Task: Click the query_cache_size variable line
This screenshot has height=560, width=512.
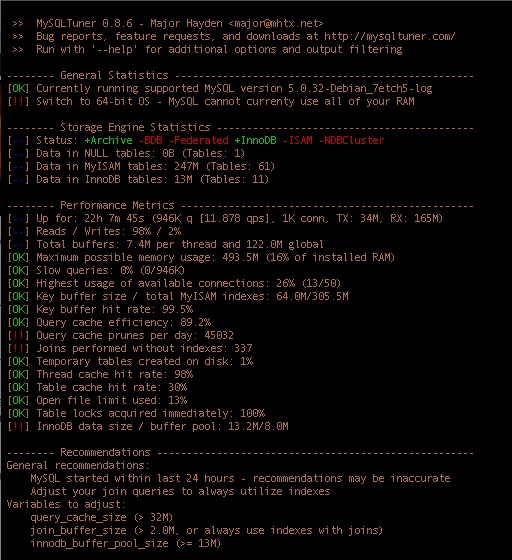Action: pos(102,518)
